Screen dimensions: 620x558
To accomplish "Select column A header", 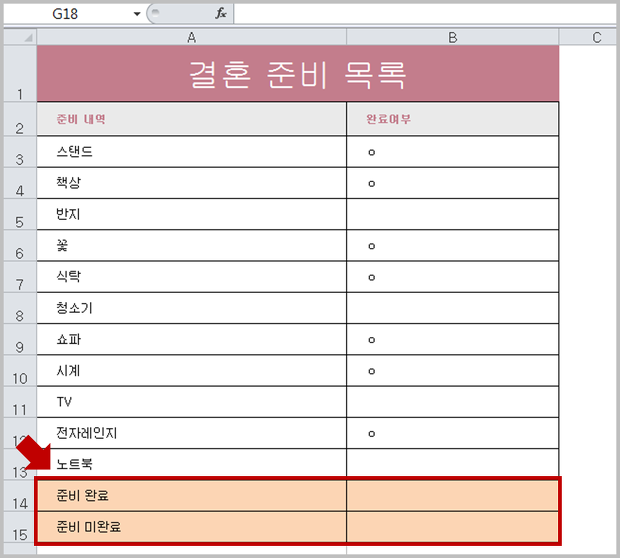I will tap(191, 37).
